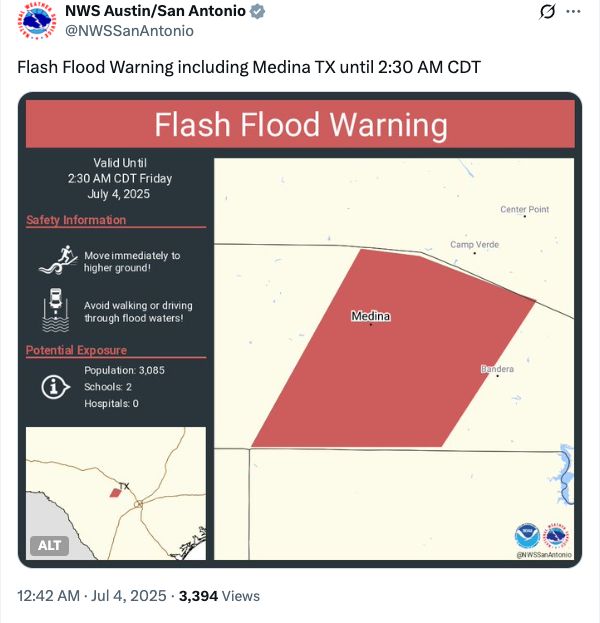Click the running person higher ground icon
The height and width of the screenshot is (623, 600).
58,260
